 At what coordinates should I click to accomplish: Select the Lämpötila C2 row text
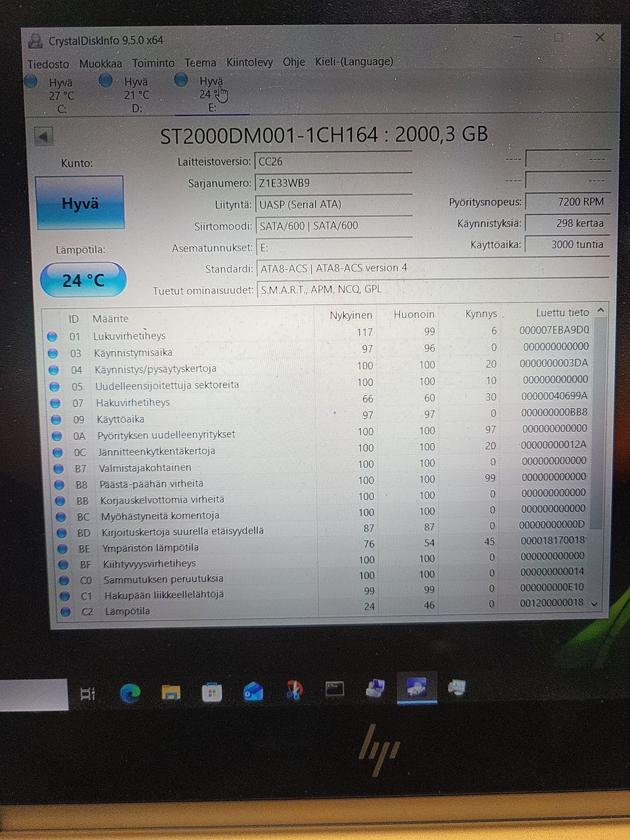pos(127,611)
